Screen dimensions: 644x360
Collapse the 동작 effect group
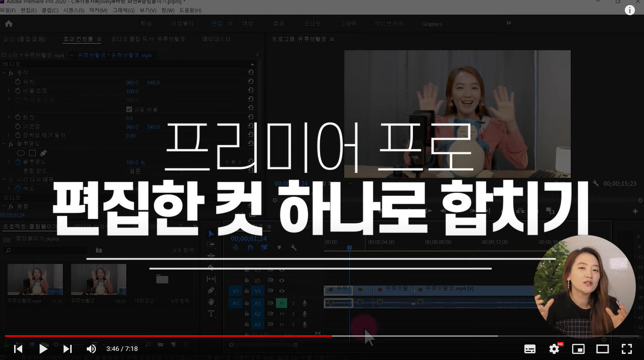[4, 73]
